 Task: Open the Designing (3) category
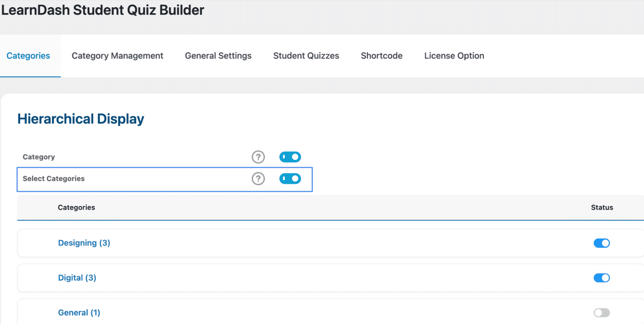[x=84, y=243]
